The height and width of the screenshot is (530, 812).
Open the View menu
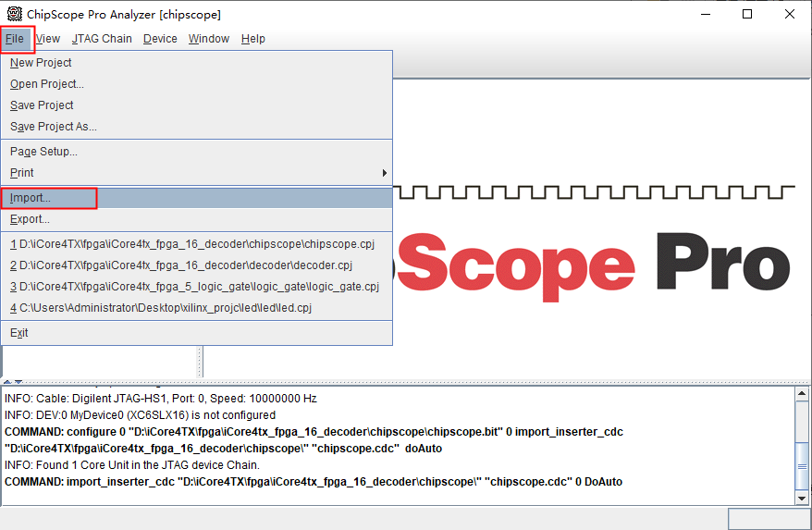point(48,39)
